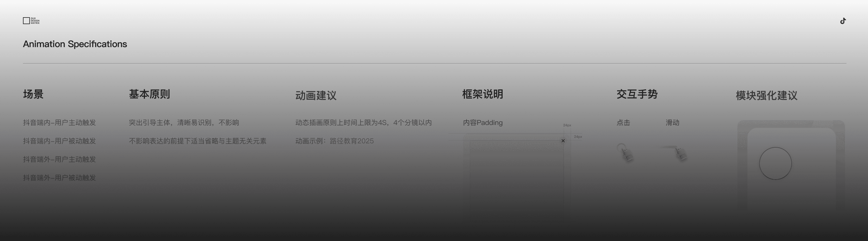Click the 突出引导主体 principle line
868x241 pixels.
184,123
